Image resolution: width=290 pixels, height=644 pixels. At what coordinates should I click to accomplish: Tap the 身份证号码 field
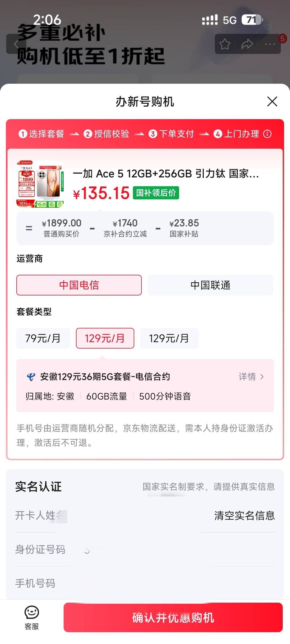[145, 549]
